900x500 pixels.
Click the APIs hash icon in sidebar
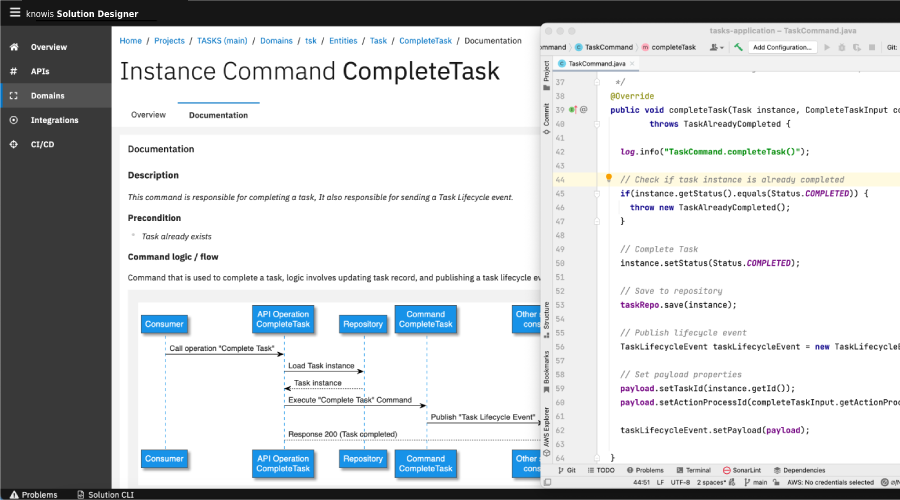tap(14, 71)
